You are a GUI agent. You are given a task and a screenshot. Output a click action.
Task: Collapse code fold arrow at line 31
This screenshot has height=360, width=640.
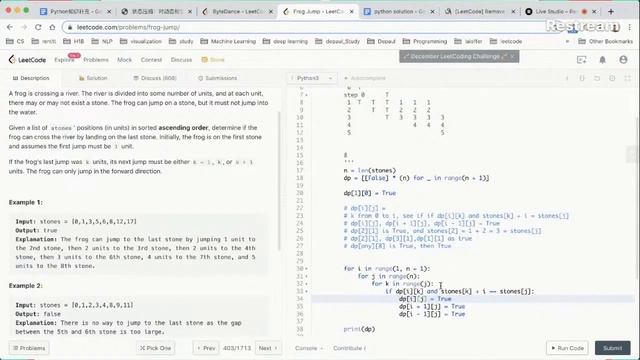tap(307, 276)
